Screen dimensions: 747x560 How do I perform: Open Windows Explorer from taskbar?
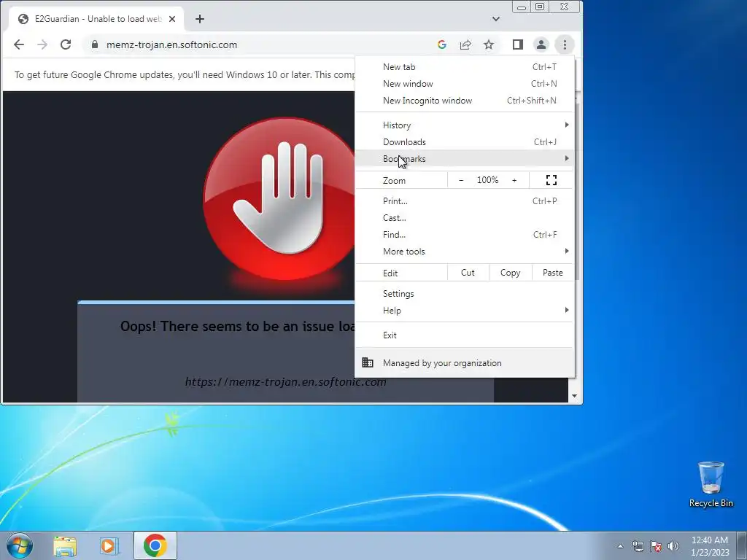pos(65,545)
